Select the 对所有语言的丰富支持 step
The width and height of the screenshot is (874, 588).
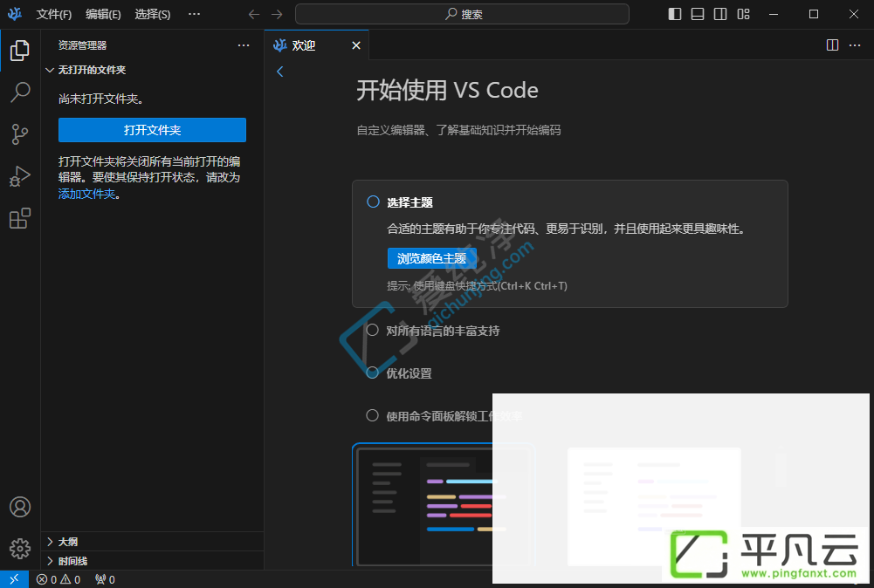pyautogui.click(x=444, y=331)
